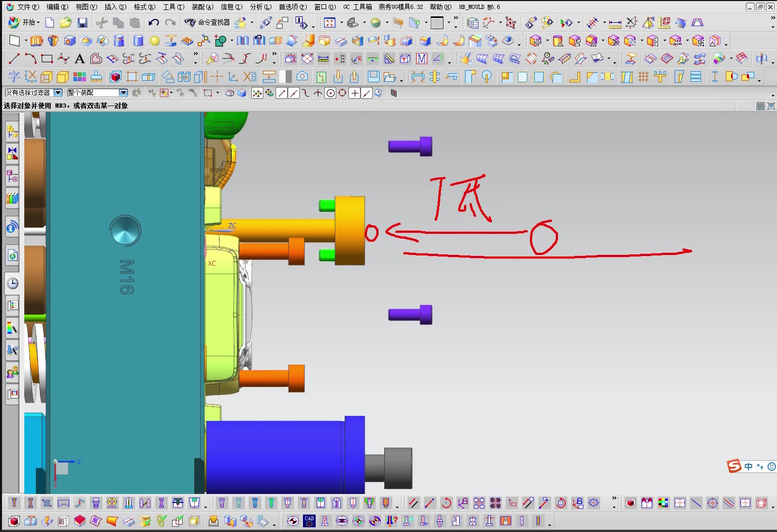The height and width of the screenshot is (532, 777).
Task: Toggle enable snap point option
Action: tap(257, 93)
